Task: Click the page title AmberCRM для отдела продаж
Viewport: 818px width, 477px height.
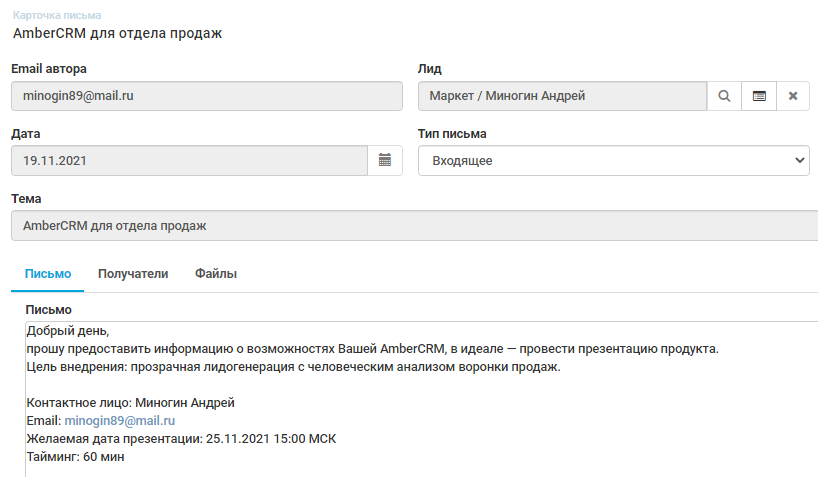Action: (x=117, y=33)
